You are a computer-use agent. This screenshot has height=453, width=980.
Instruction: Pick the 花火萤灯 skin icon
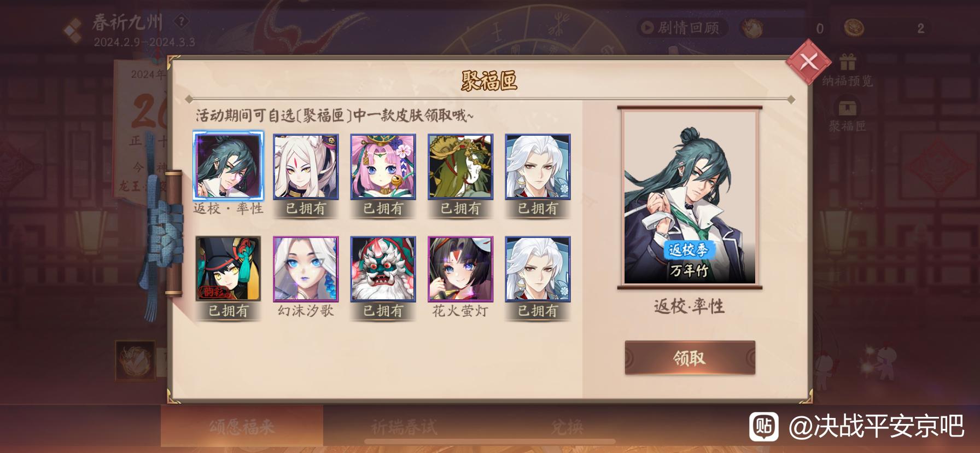point(460,269)
